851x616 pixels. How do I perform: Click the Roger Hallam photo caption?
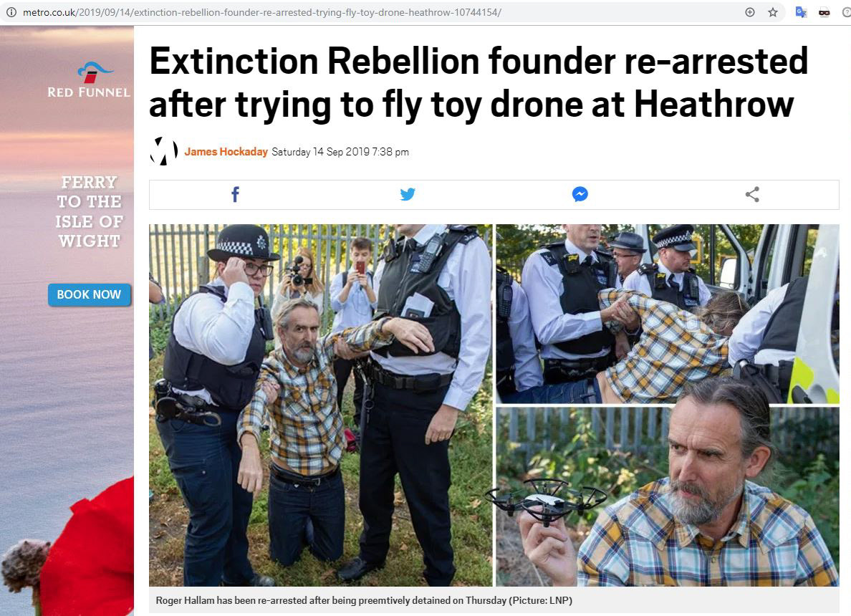click(x=364, y=600)
